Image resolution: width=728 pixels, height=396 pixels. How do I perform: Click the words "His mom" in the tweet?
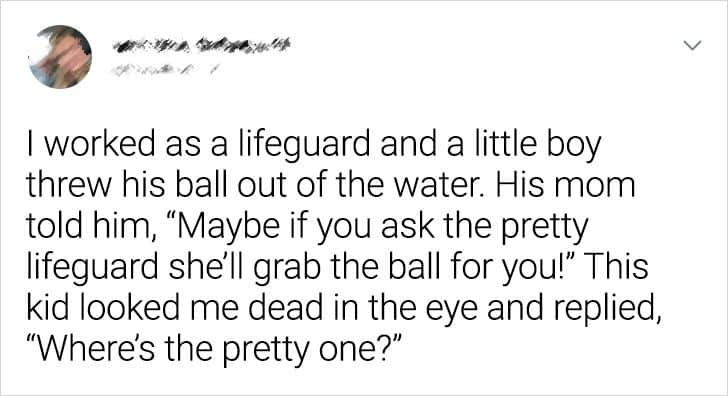565,185
